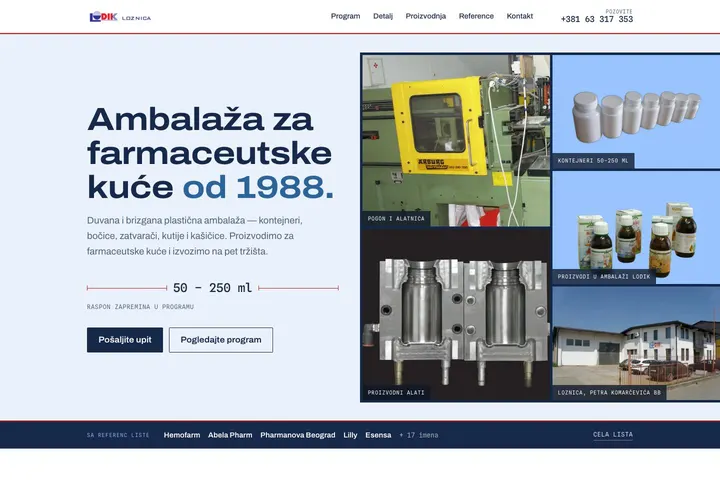Click the 'Pozovite' label above the phone number

coord(619,11)
